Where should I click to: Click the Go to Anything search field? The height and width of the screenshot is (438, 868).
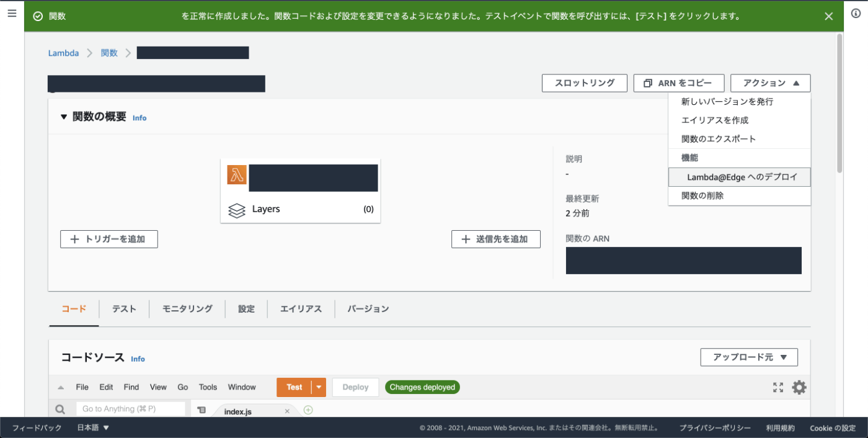[130, 409]
